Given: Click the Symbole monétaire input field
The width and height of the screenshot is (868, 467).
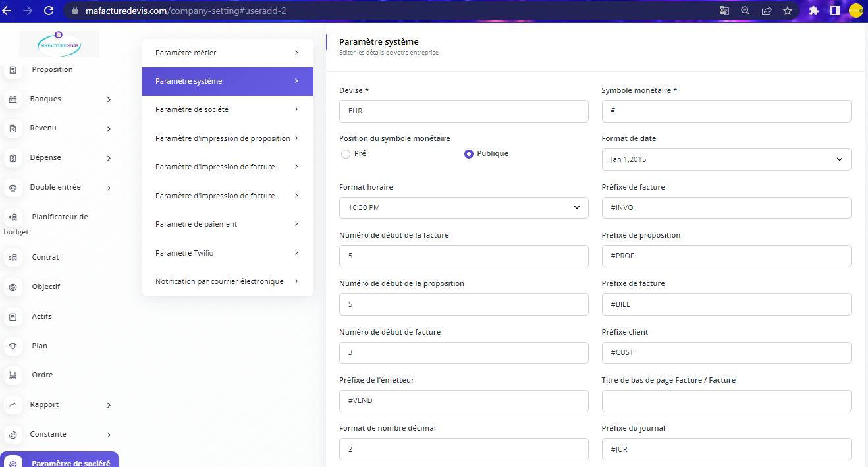Looking at the screenshot, I should [x=726, y=111].
